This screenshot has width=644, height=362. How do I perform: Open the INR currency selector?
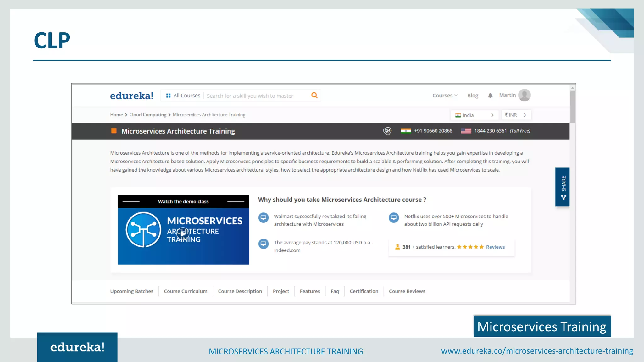(x=516, y=115)
